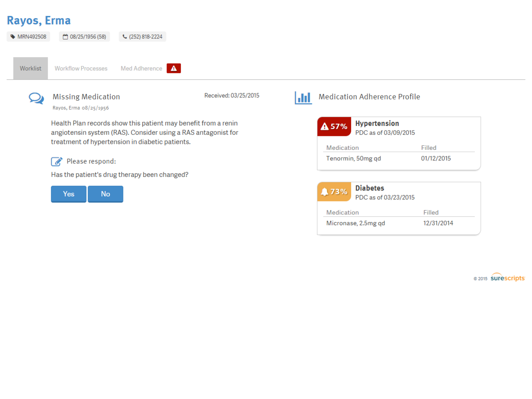
Task: Click the bar chart icon for Medication Adherence Profile
Action: pyautogui.click(x=303, y=98)
